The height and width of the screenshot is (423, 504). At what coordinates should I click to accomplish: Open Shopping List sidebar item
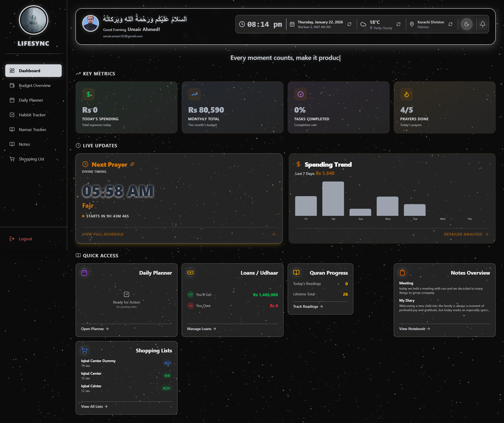tap(31, 159)
